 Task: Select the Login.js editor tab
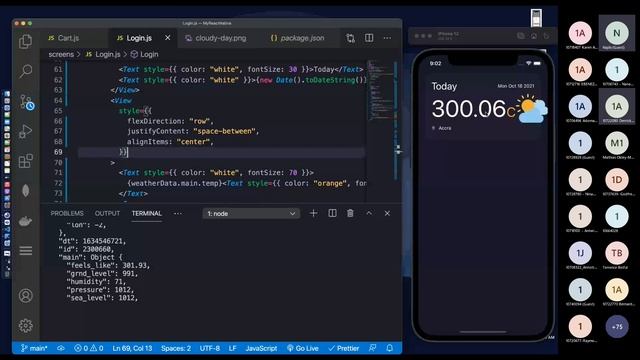coord(139,38)
